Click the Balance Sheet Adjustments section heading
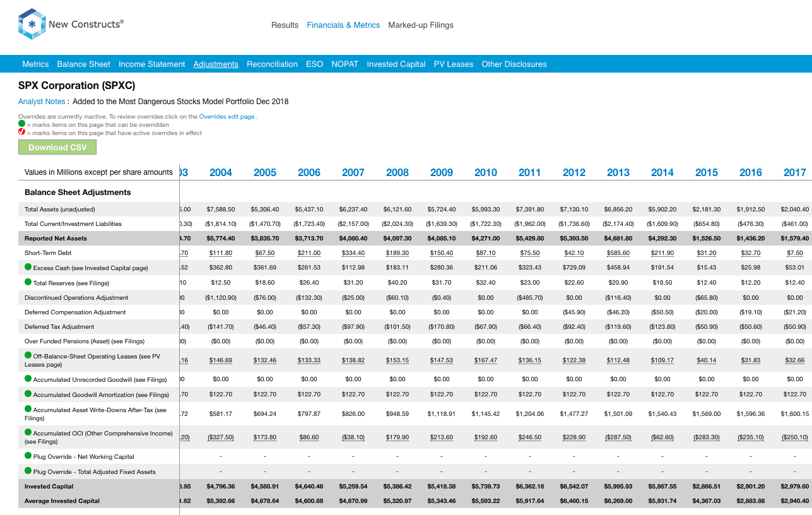Viewport: 812px width, 515px height. [x=78, y=192]
